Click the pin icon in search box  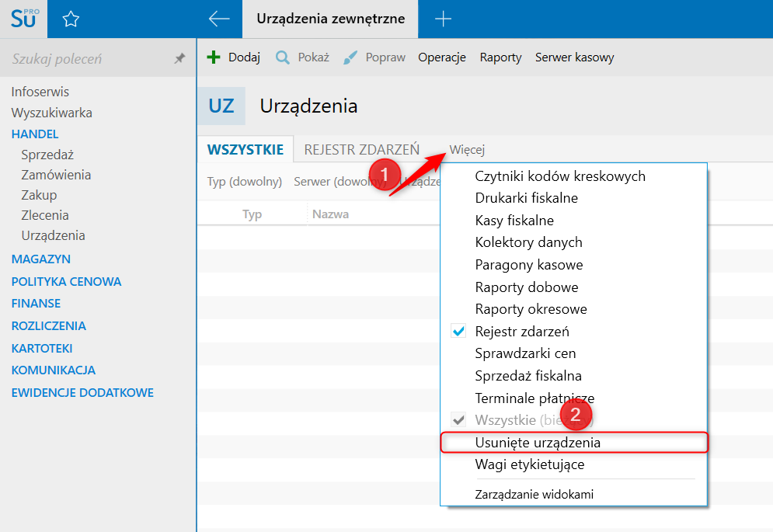(x=179, y=59)
